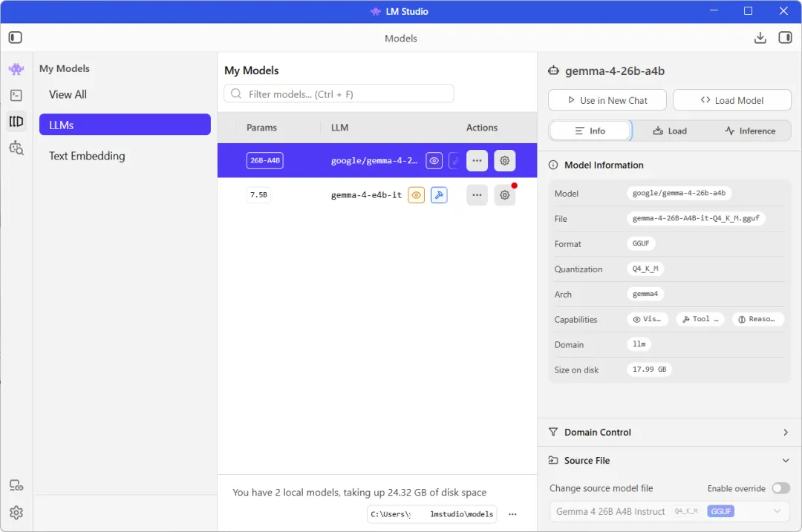This screenshot has height=532, width=802.
Task: Open the more actions menu for gemma-4-e4b-it
Action: [477, 194]
